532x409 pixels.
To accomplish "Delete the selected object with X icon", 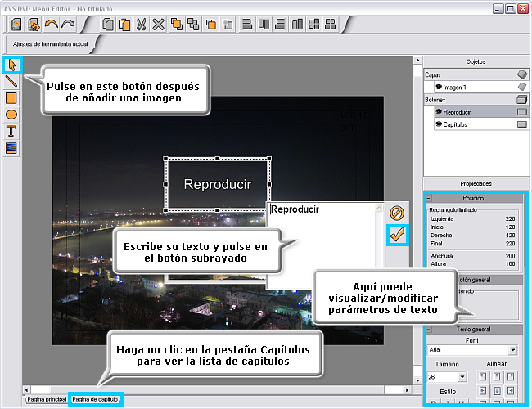I will click(x=158, y=25).
